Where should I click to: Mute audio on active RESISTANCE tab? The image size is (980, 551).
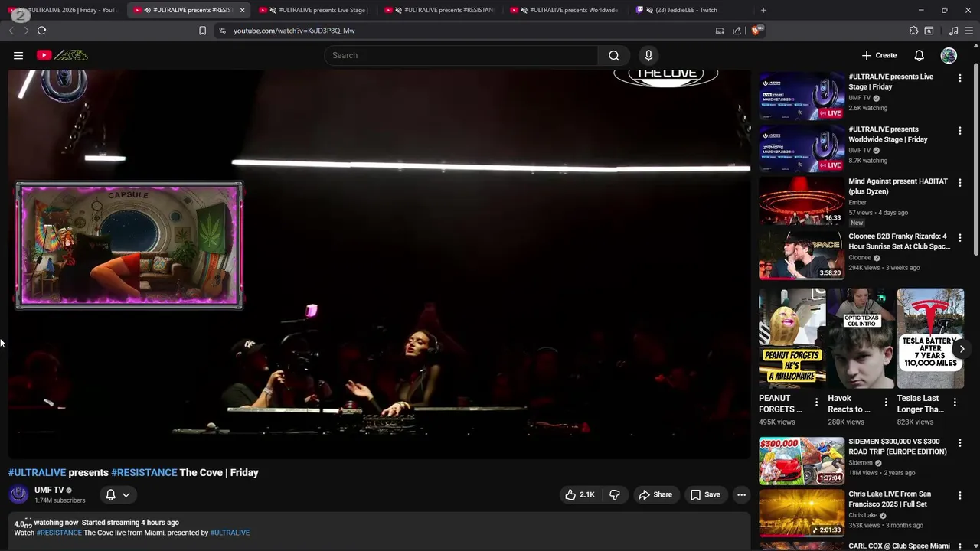coord(147,10)
